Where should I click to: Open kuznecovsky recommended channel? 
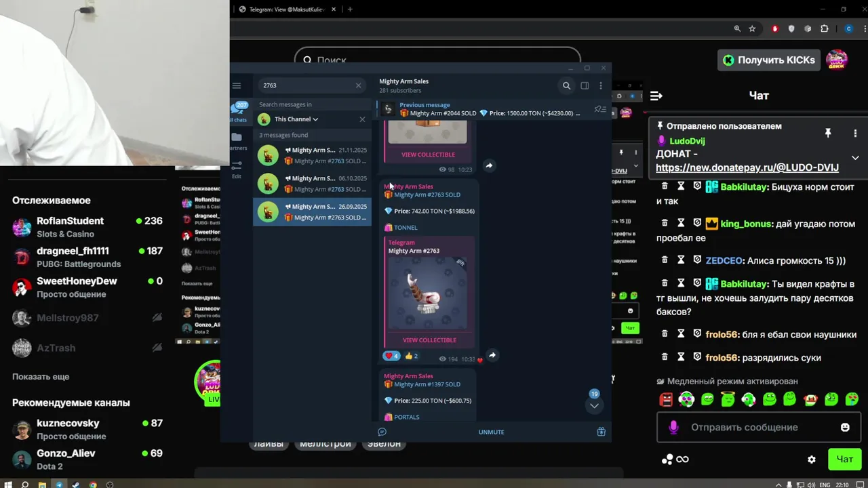(87, 429)
